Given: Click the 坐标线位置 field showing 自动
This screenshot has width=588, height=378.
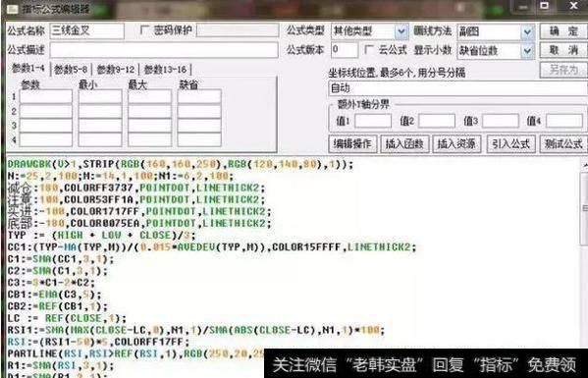Looking at the screenshot, I should [457, 88].
